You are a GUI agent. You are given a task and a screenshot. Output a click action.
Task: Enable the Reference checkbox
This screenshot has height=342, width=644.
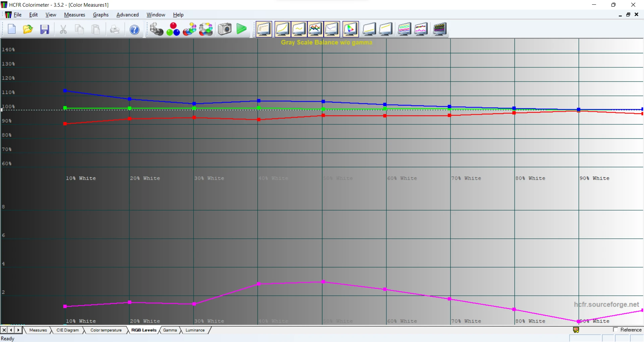(x=615, y=330)
